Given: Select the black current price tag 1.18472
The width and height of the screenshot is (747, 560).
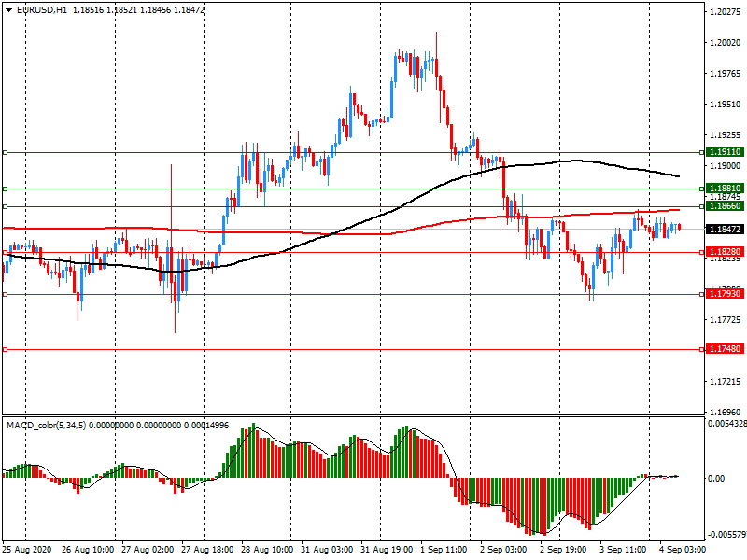Looking at the screenshot, I should 725,229.
